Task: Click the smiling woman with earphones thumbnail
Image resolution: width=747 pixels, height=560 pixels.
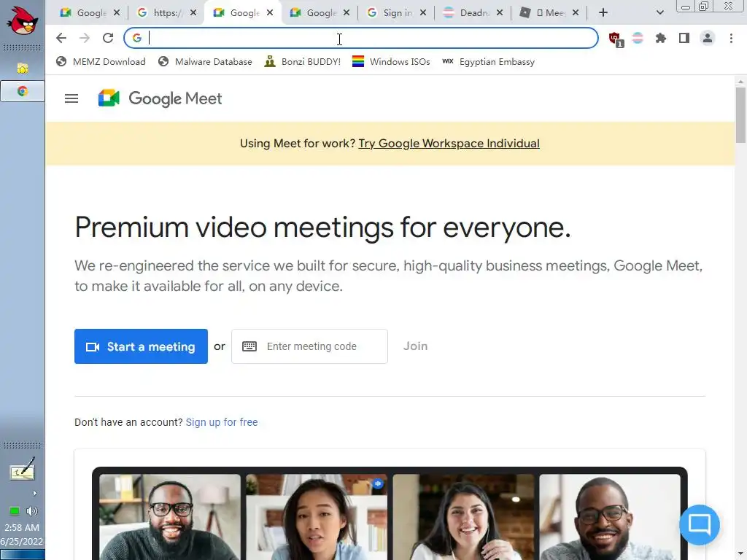Action: [x=463, y=517]
